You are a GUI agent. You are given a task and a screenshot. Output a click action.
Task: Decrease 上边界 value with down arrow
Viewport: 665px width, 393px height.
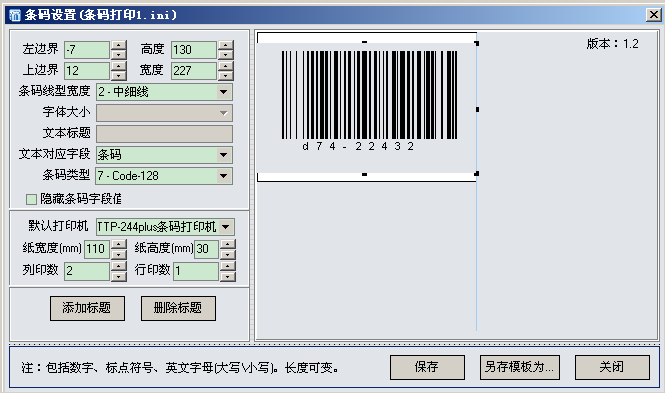tap(119, 75)
